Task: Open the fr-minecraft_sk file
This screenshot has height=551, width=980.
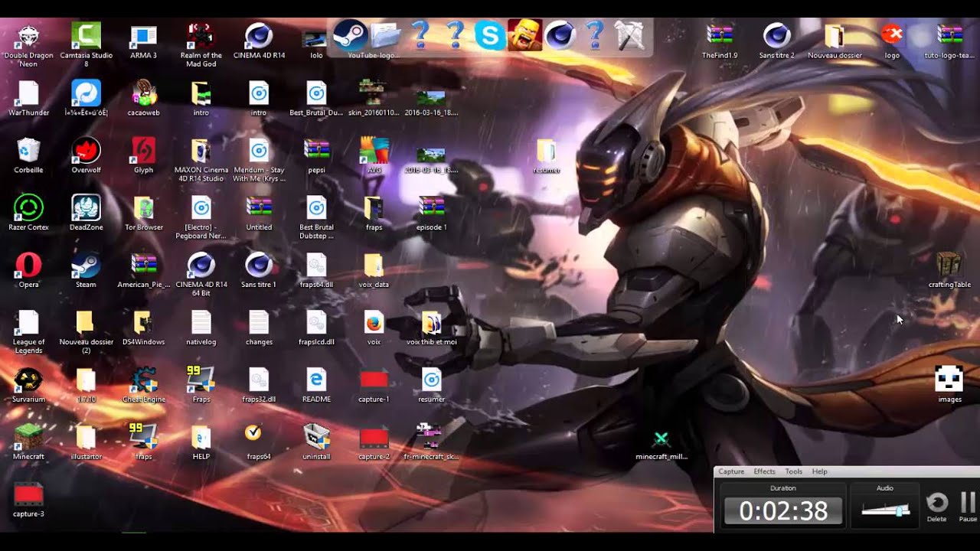Action: [431, 438]
